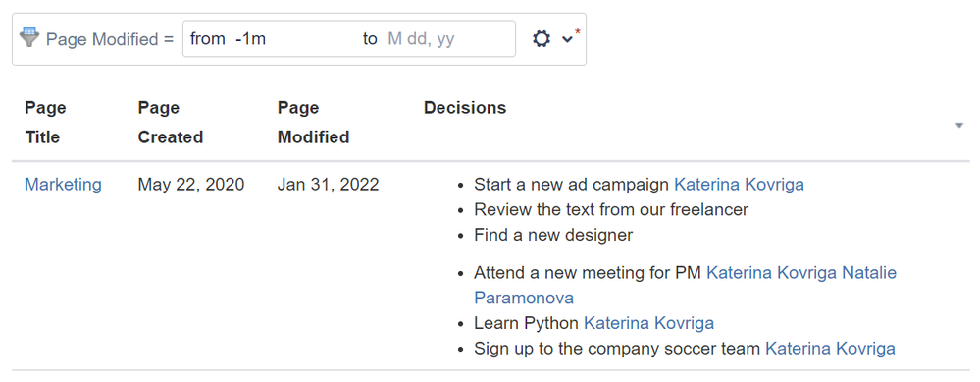Image resolution: width=980 pixels, height=382 pixels.
Task: Click the 'Find a new designer' decision item
Action: pyautogui.click(x=553, y=235)
